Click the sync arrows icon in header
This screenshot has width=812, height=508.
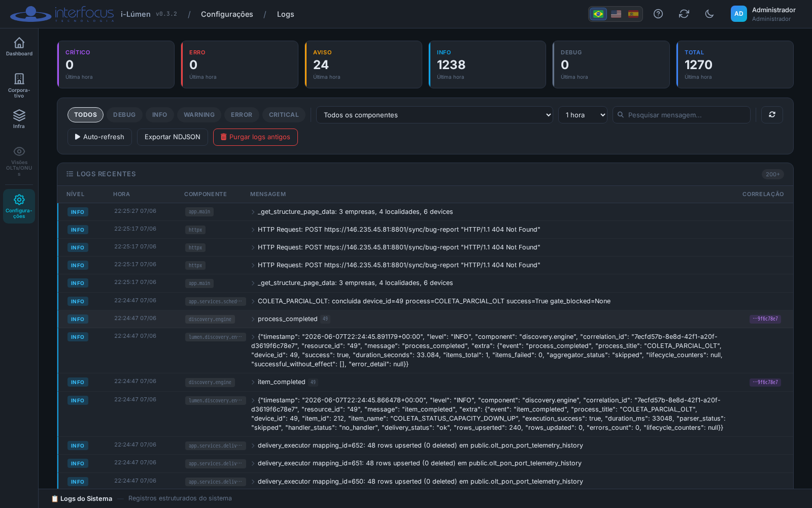684,14
